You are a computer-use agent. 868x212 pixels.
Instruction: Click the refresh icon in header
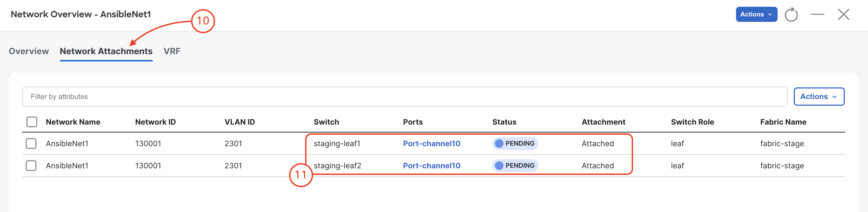(791, 15)
